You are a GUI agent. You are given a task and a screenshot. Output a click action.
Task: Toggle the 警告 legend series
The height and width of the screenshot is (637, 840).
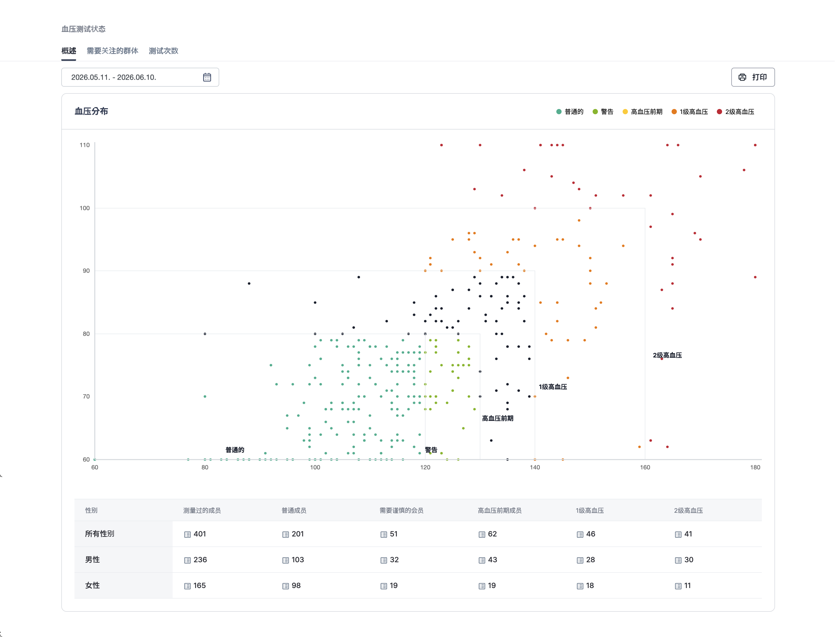click(x=603, y=112)
